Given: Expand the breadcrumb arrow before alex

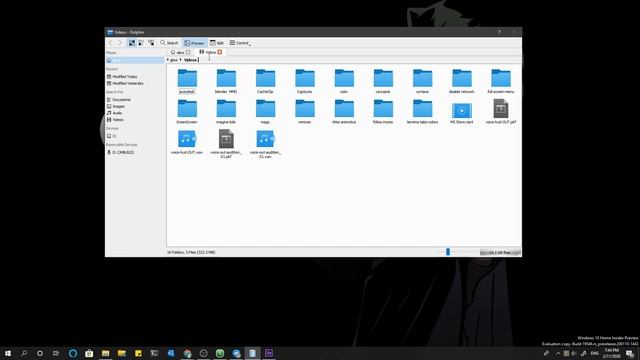Looking at the screenshot, I should (168, 60).
